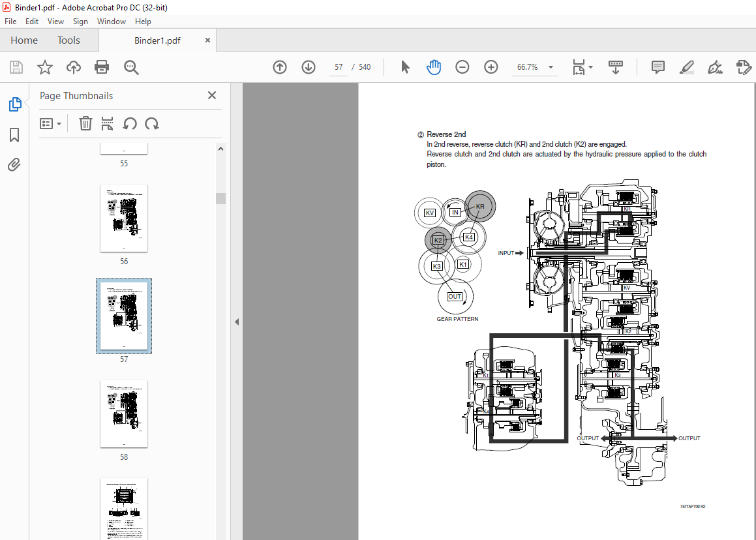Click the scrolling mode keyboard icon
The width and height of the screenshot is (756, 540).
(615, 67)
